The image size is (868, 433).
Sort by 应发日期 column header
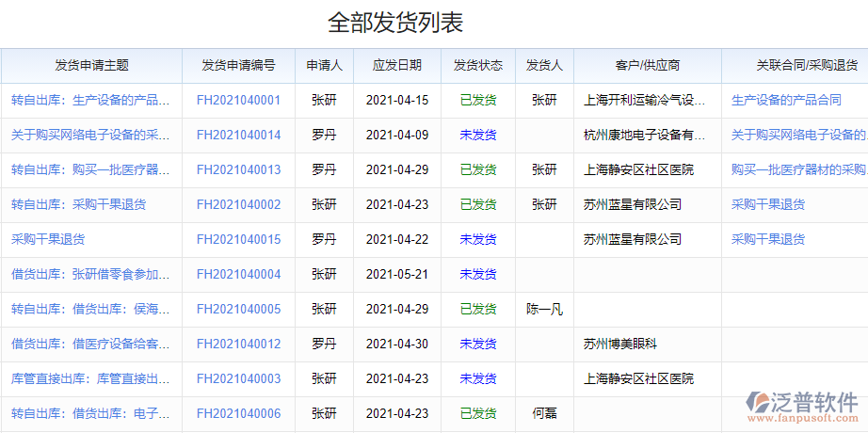pyautogui.click(x=397, y=66)
